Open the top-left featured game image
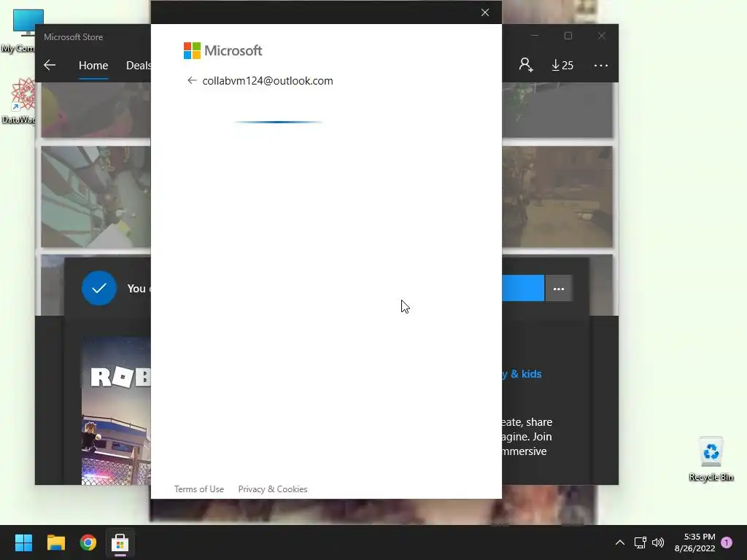 [x=96, y=110]
